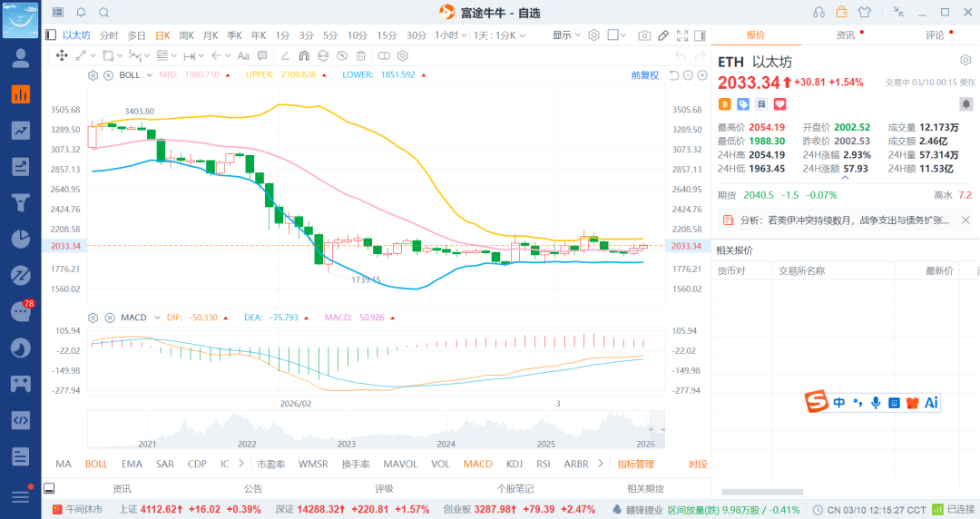Screen dimensions: 980x519
Task: Open the chat messages icon with badge 78
Action: click(x=21, y=311)
